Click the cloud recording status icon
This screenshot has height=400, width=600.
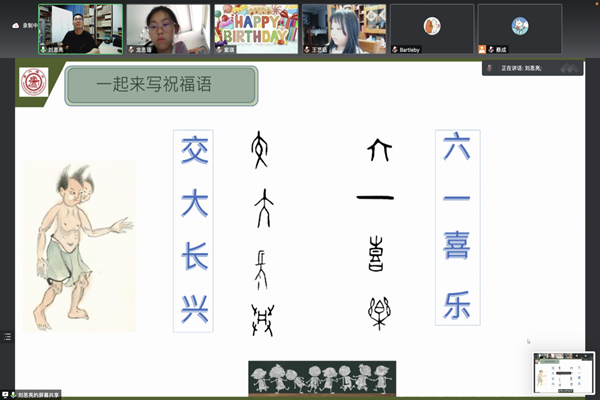point(16,26)
